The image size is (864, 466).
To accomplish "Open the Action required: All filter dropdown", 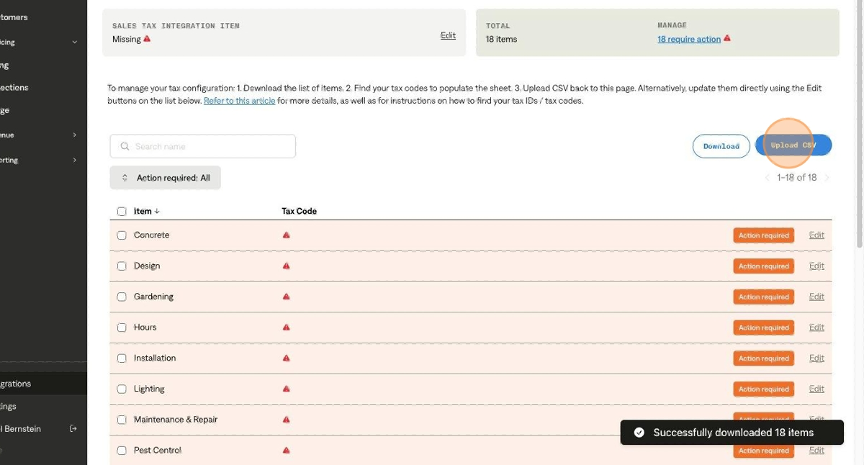I will point(165,178).
